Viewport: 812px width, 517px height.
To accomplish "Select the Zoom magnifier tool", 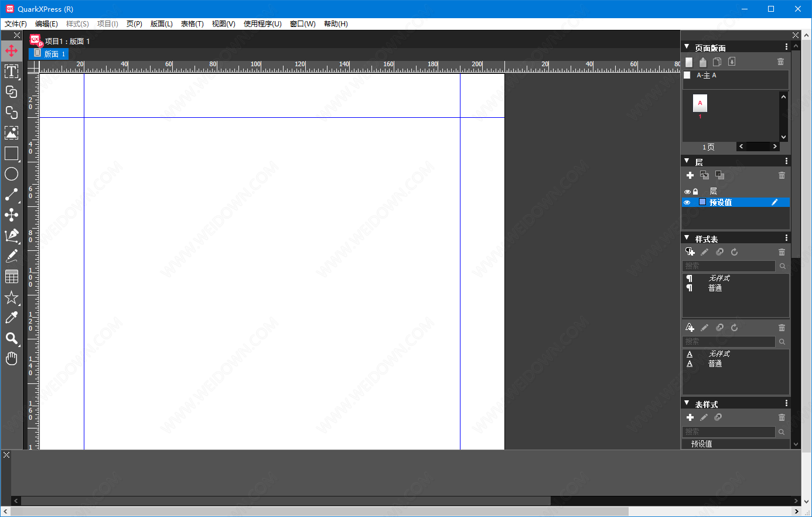I will [x=11, y=338].
